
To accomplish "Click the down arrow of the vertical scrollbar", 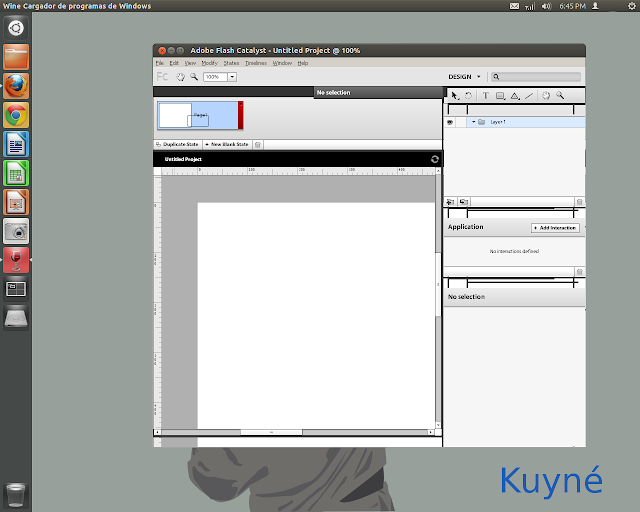I will coord(438,425).
